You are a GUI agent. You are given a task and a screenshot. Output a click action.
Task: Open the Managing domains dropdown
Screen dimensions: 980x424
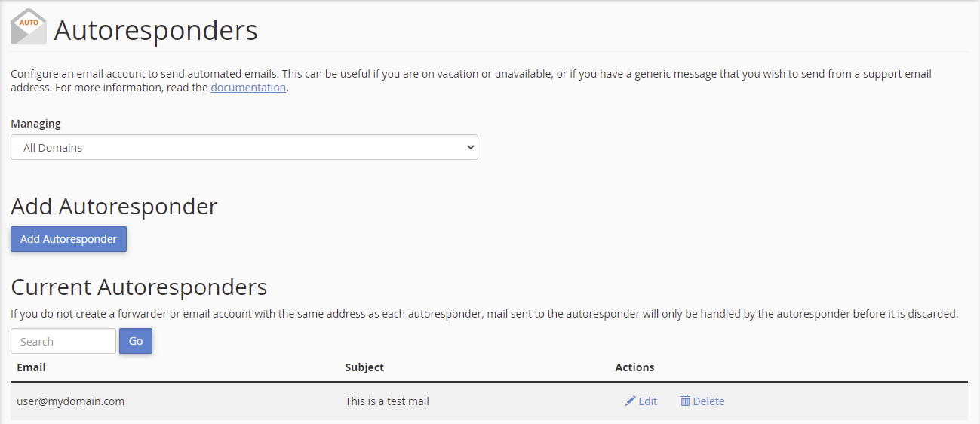click(244, 148)
